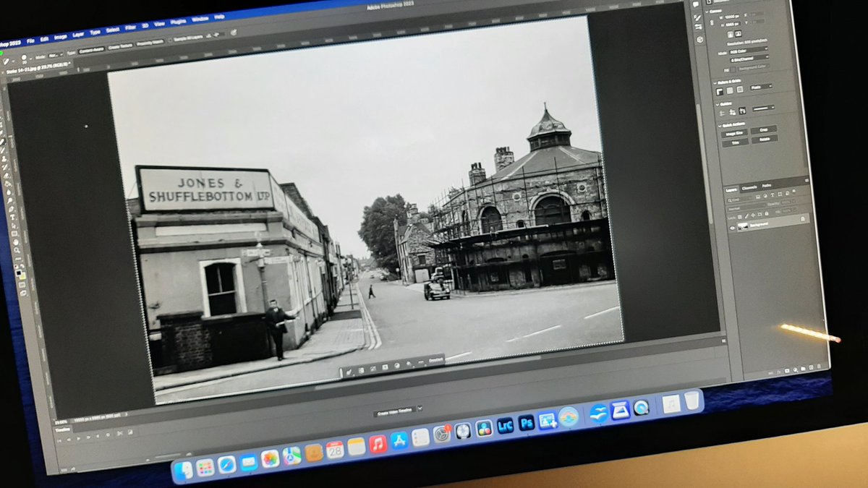Choose Create Texture healing type
This screenshot has width=868, height=488.
click(120, 46)
